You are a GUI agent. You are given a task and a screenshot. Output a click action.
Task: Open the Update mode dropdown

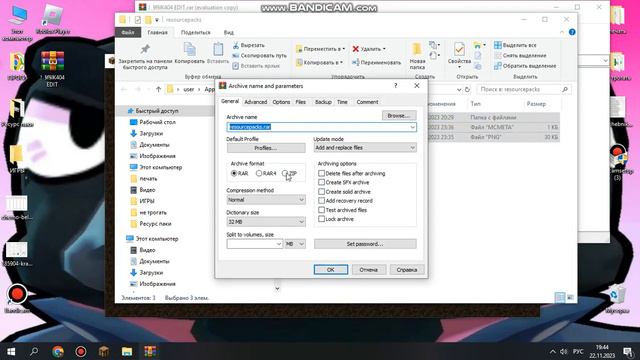(x=365, y=148)
